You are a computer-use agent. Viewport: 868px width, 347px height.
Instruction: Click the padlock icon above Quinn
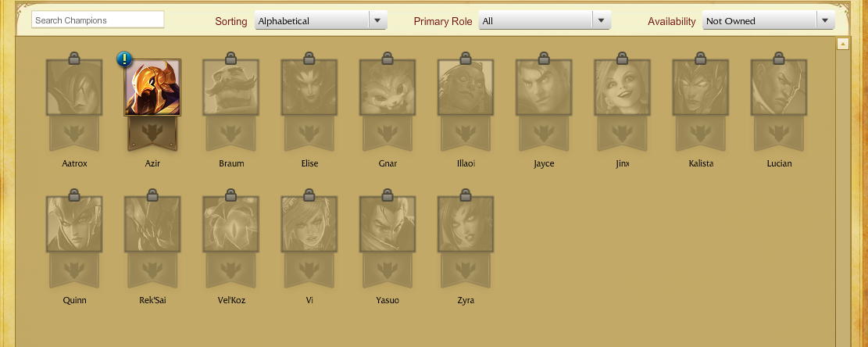point(74,195)
